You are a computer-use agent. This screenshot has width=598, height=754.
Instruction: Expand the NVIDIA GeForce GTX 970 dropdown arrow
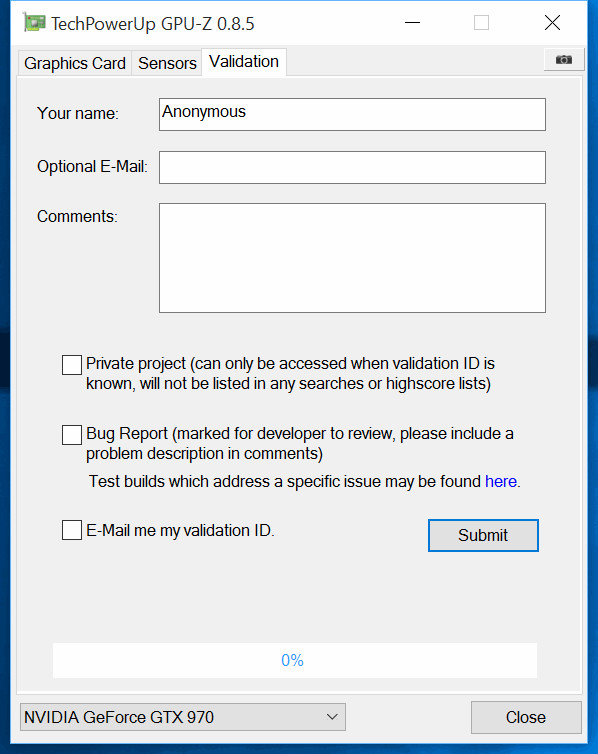pyautogui.click(x=332, y=717)
